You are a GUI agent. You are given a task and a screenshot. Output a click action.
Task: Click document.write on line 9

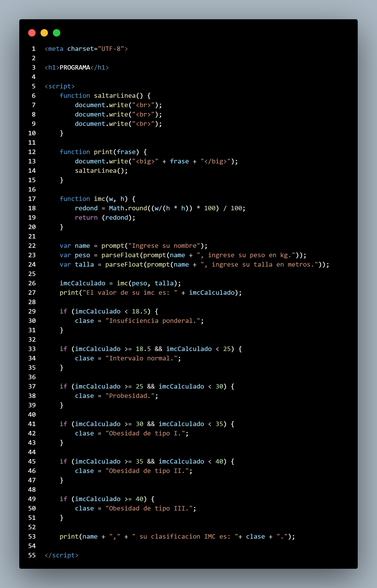102,124
